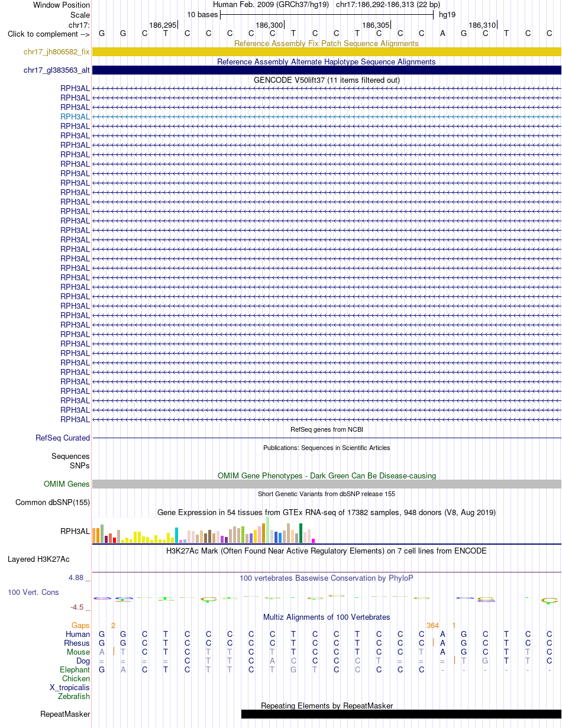Click the 364 gap count in Gaps row

pos(432,625)
